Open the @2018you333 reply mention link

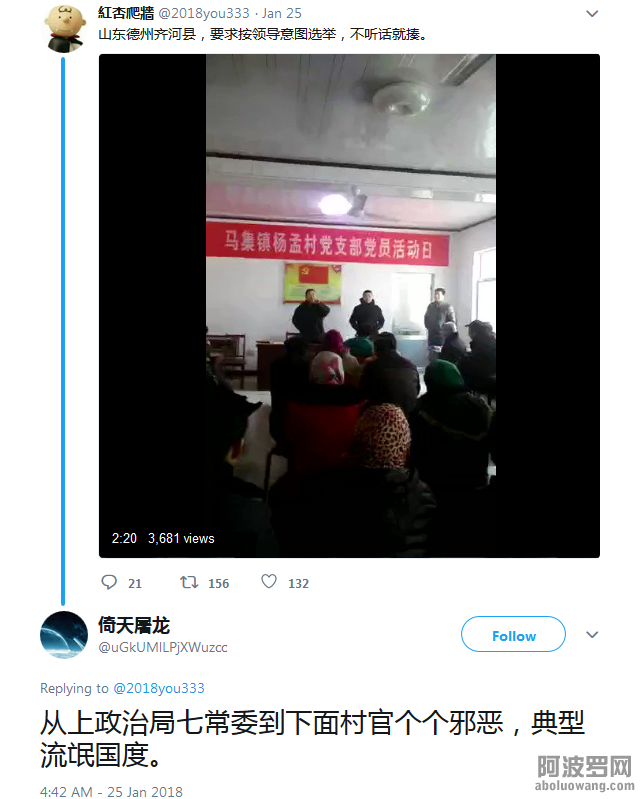tap(159, 688)
